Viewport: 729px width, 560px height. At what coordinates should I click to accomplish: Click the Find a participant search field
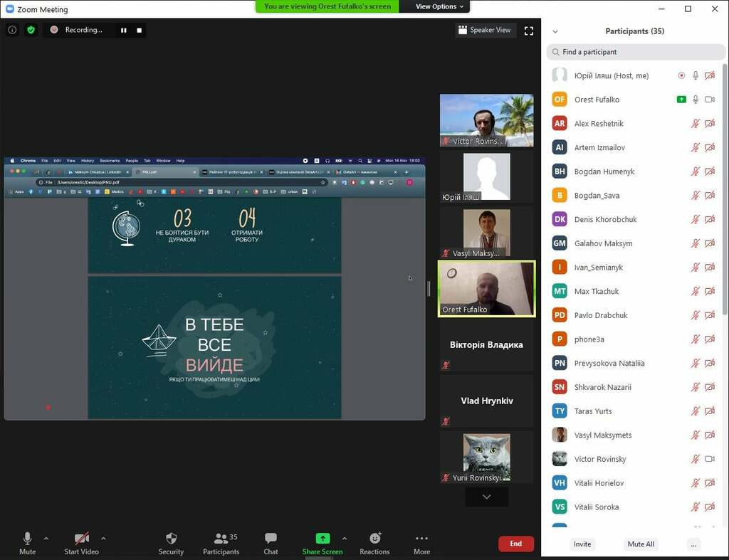[636, 52]
